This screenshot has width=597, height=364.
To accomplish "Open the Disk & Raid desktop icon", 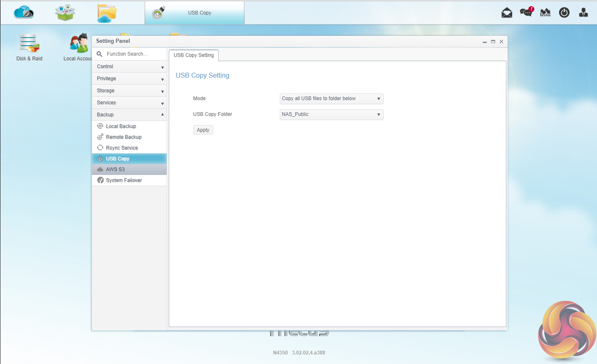I will tap(29, 47).
